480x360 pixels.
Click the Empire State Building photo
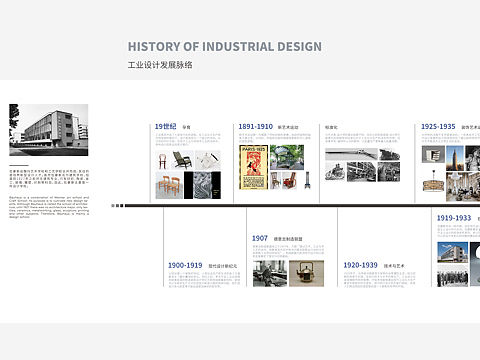tap(455, 158)
